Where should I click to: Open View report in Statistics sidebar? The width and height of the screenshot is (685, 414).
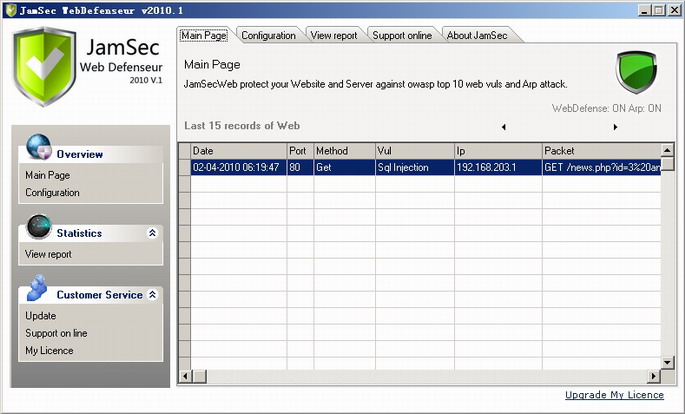coord(48,254)
